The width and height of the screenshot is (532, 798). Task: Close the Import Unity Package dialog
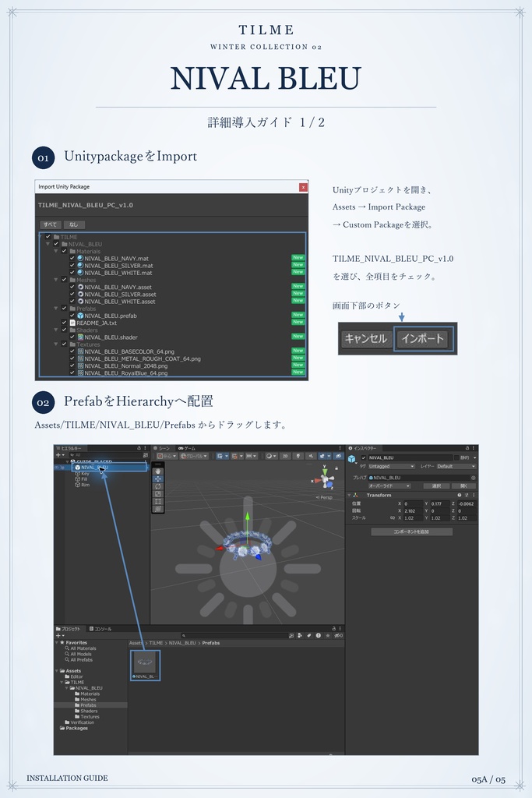pos(303,187)
